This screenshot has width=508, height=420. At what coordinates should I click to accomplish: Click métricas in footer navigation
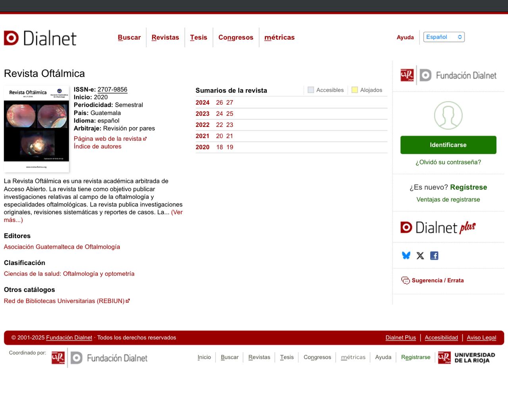coord(353,357)
